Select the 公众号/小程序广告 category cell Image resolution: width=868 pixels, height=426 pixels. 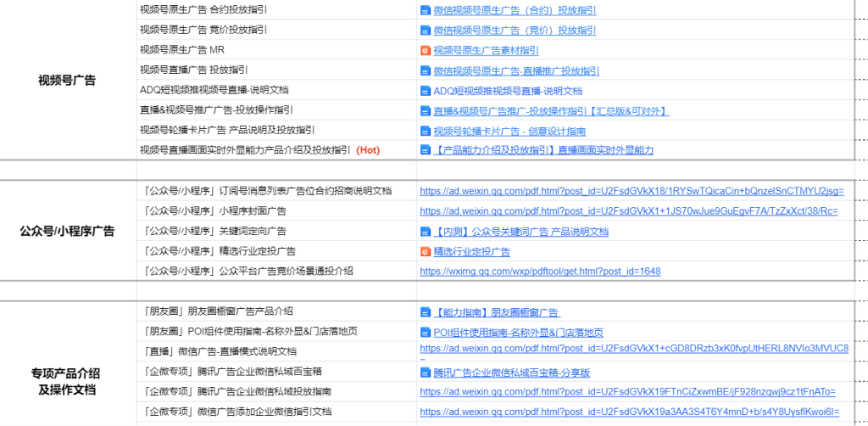click(x=68, y=231)
